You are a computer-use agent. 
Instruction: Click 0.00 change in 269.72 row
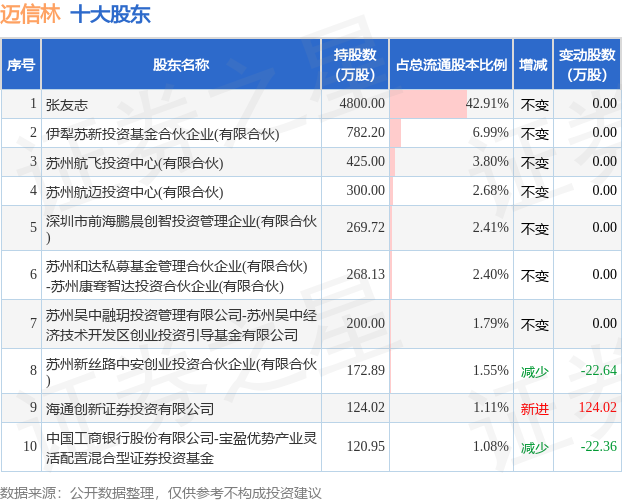pyautogui.click(x=605, y=227)
